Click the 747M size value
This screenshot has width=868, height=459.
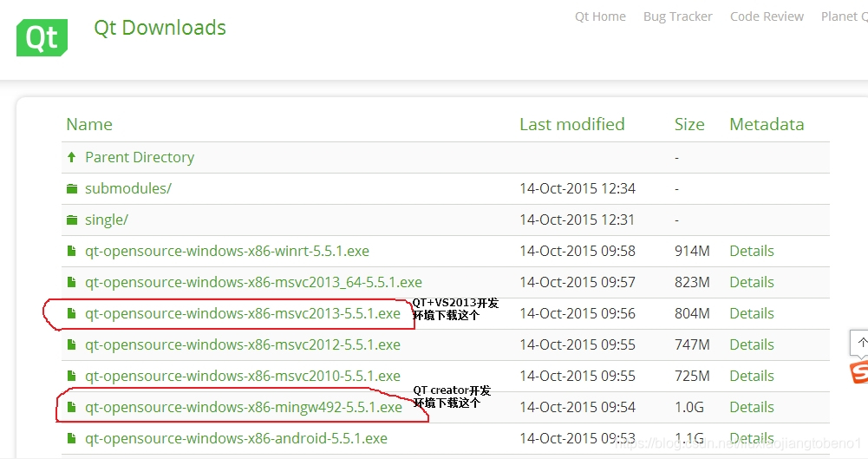click(692, 344)
